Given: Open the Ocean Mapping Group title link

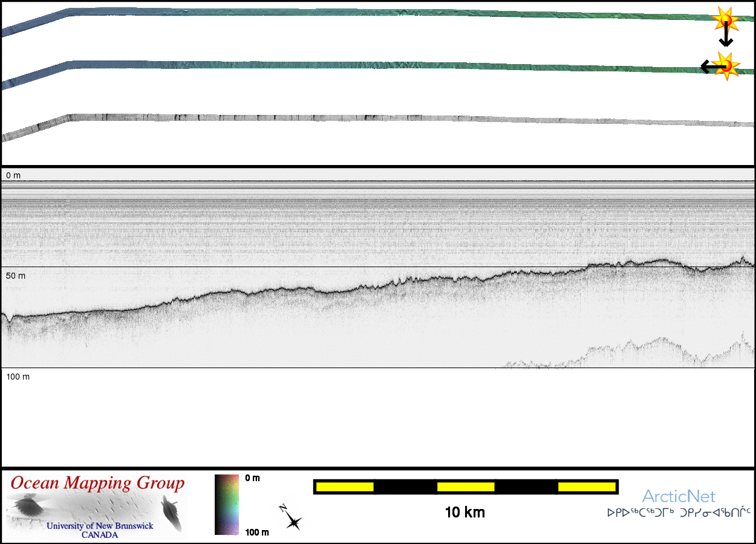Looking at the screenshot, I should click(x=97, y=484).
